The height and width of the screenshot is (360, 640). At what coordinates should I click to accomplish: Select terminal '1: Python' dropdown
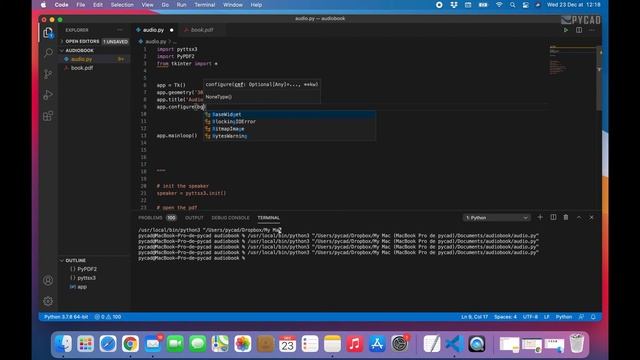click(496, 218)
